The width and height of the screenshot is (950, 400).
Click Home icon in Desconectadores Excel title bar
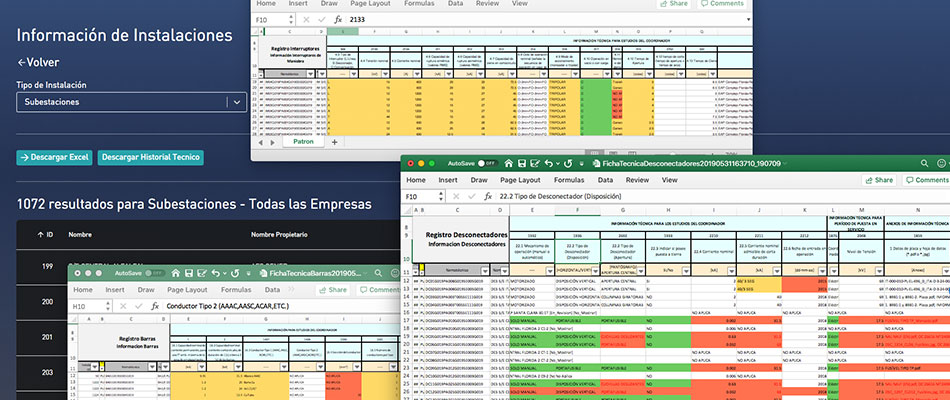point(510,162)
